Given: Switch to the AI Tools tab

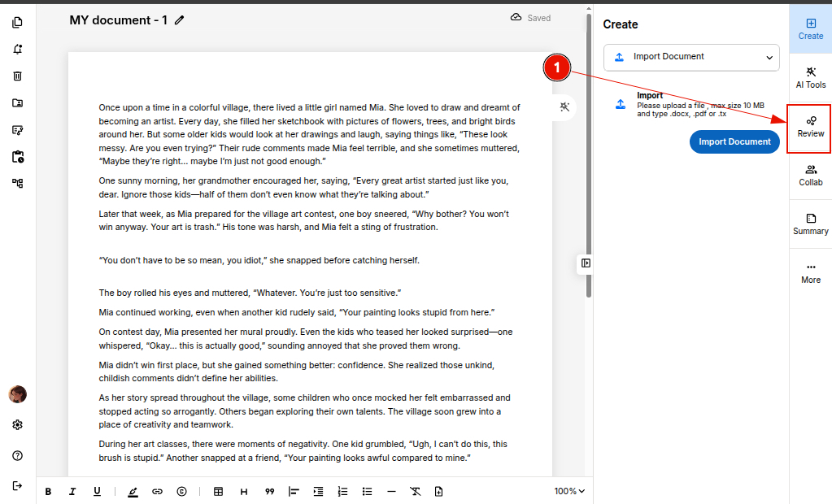Looking at the screenshot, I should [810, 77].
